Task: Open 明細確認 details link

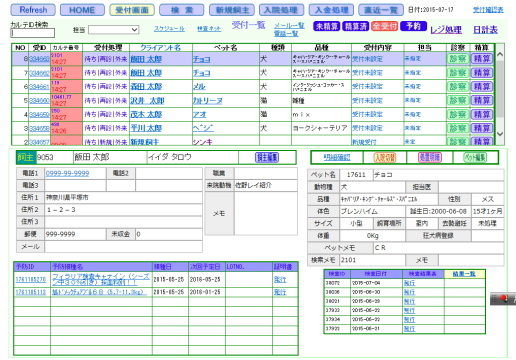Action: point(337,157)
